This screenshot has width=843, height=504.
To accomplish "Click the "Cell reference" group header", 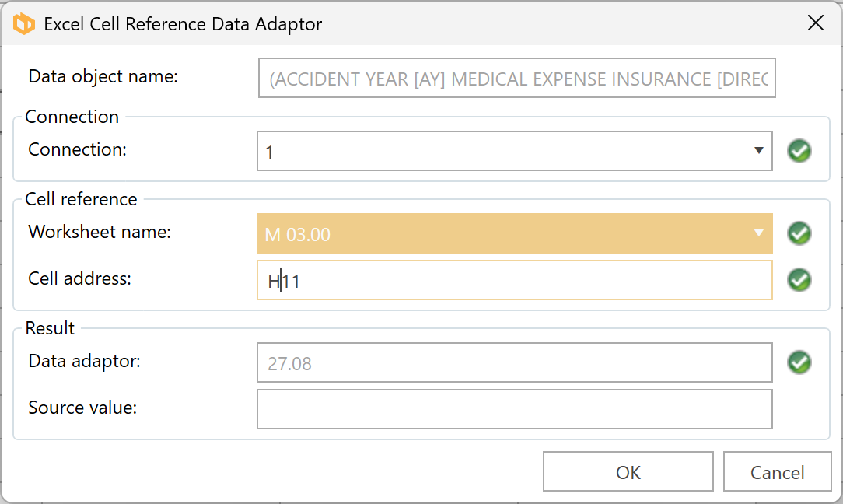I will (x=81, y=199).
